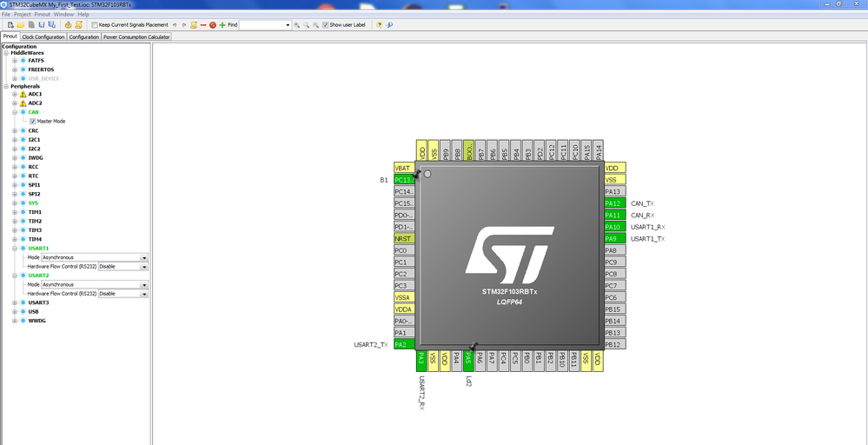The width and height of the screenshot is (868, 445).
Task: Click the PA2 pin labeled USART2_TX
Action: pyautogui.click(x=404, y=344)
